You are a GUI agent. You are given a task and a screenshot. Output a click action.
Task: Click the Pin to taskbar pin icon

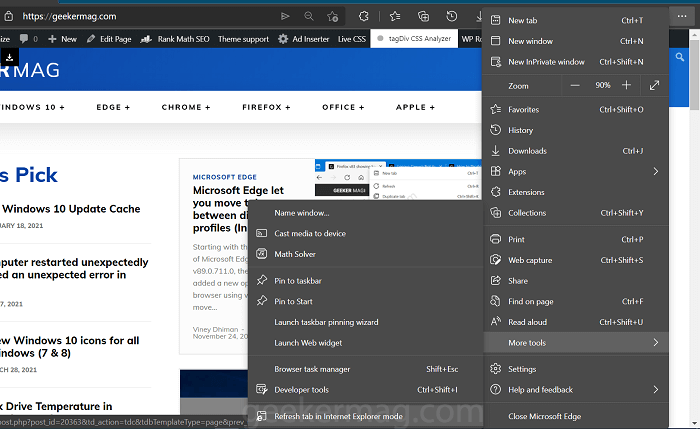point(262,280)
